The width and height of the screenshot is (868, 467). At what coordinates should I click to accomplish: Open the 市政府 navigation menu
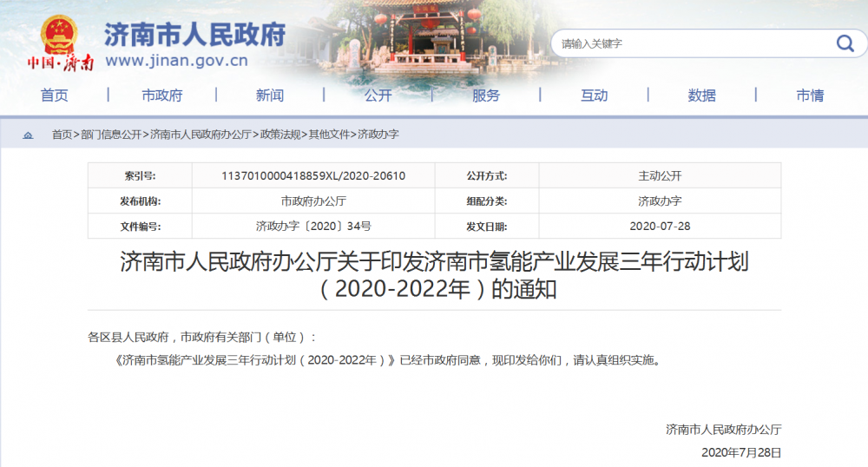(x=162, y=95)
